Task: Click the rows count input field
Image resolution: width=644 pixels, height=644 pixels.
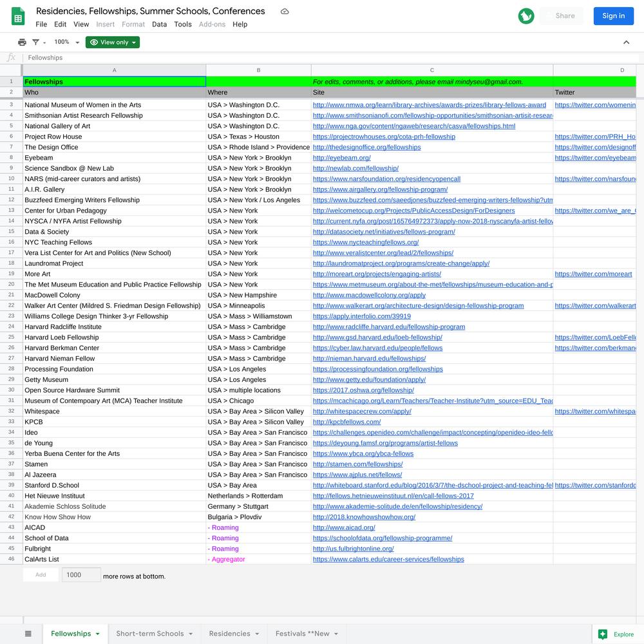Action: (81, 575)
